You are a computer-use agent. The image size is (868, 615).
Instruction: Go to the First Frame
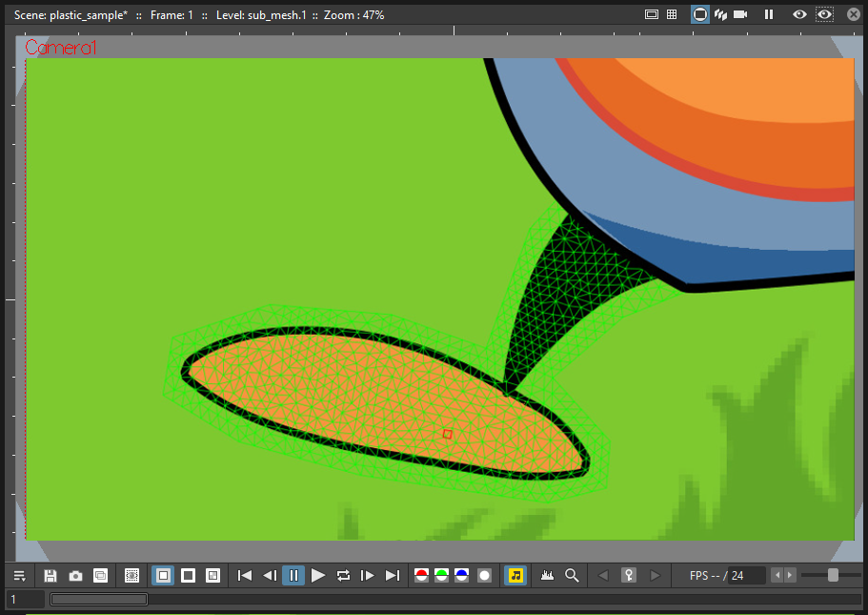point(244,576)
